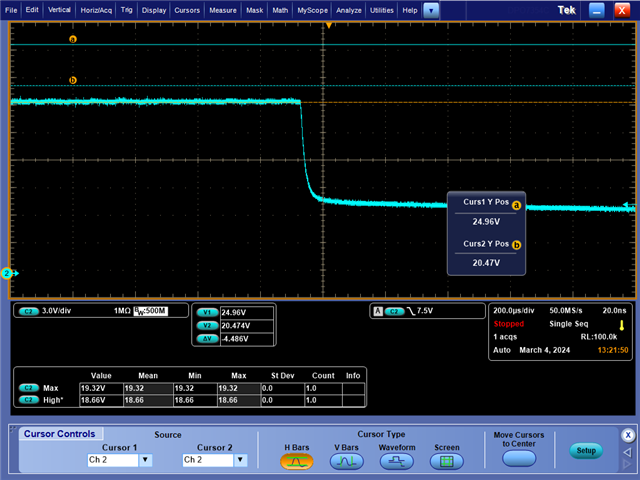640x480 pixels.
Task: Open the Math menu
Action: click(x=280, y=10)
